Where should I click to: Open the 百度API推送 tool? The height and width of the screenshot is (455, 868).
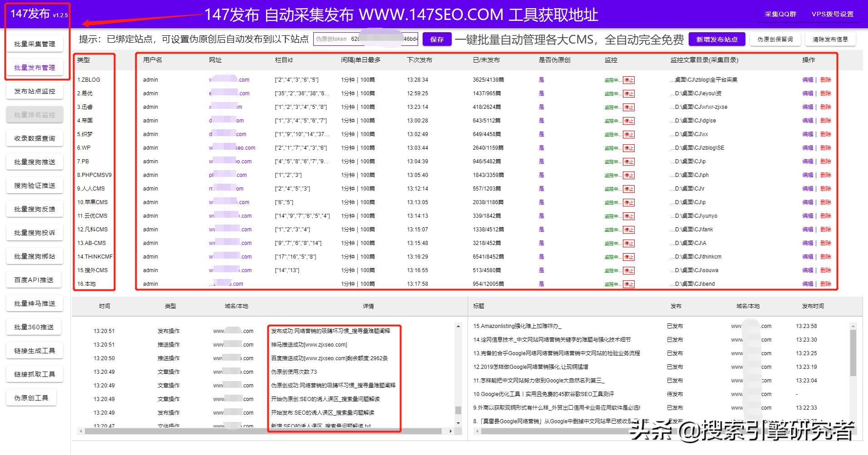pyautogui.click(x=35, y=279)
